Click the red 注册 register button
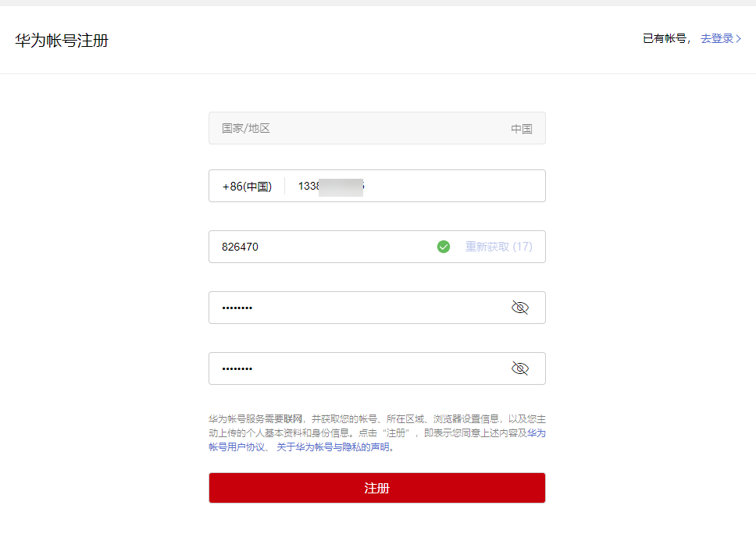Viewport: 756px width, 548px height. (x=377, y=488)
